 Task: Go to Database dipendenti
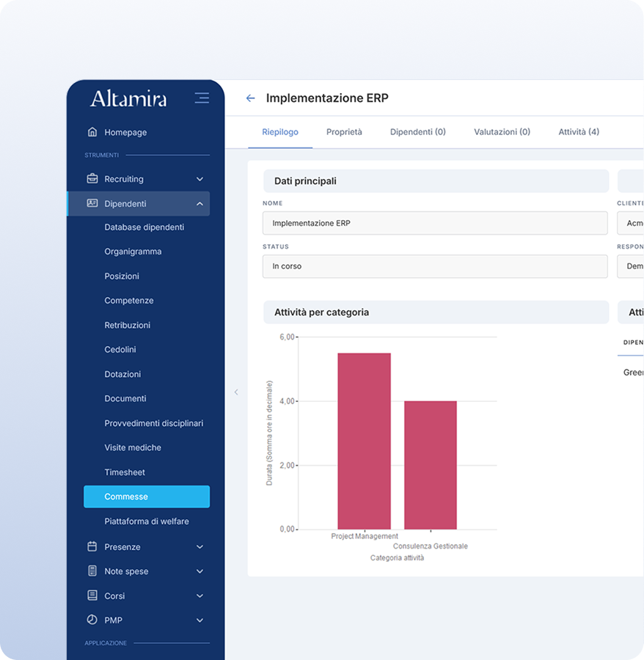[x=144, y=227]
